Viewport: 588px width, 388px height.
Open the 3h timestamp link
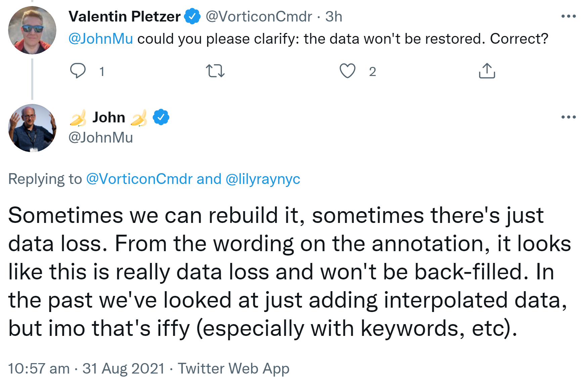click(333, 16)
